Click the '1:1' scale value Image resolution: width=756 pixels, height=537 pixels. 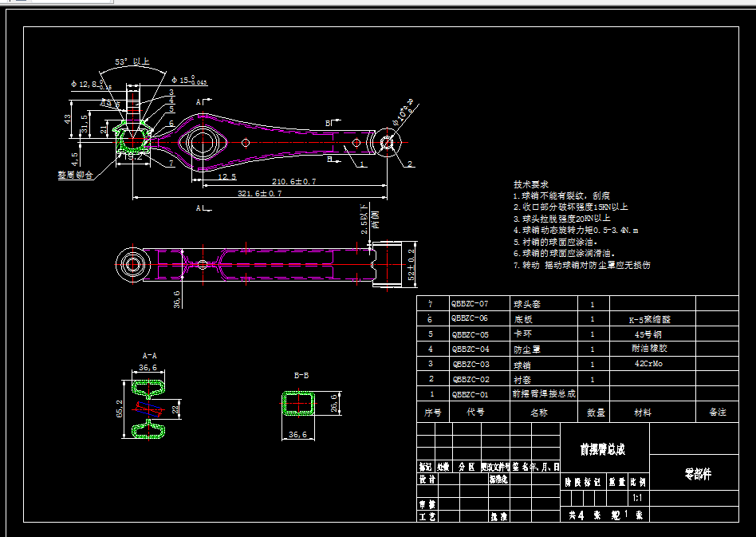pyautogui.click(x=637, y=498)
